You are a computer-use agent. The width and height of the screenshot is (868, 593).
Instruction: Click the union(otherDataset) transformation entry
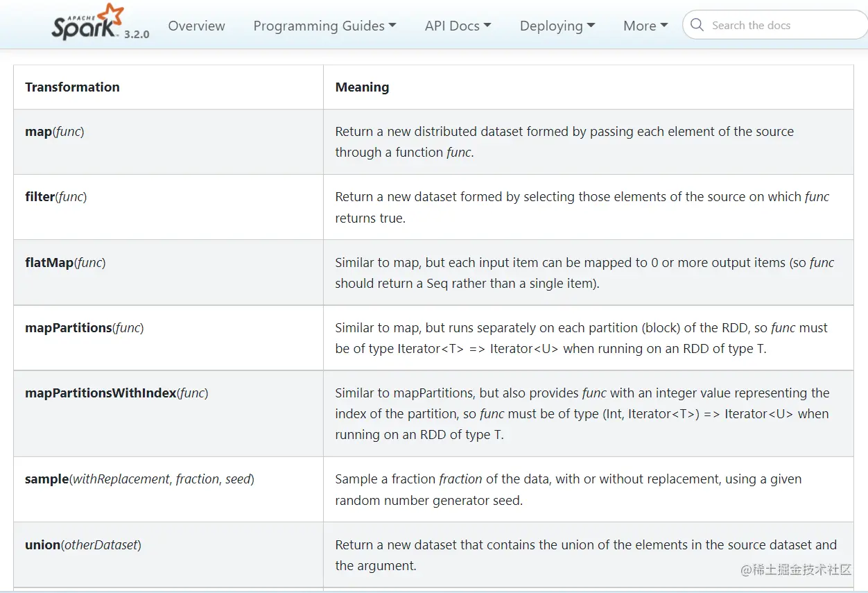(x=83, y=544)
